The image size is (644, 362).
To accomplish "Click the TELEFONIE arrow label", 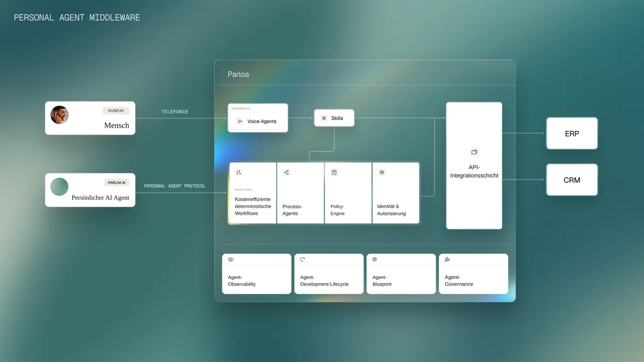I will pos(175,112).
